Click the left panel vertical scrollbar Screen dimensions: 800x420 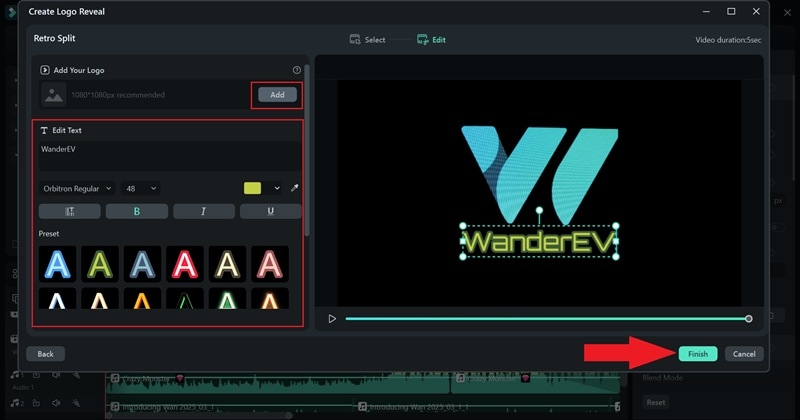coord(307,151)
